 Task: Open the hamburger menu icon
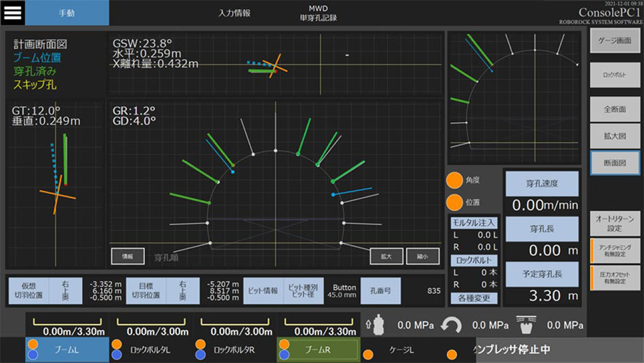click(13, 12)
